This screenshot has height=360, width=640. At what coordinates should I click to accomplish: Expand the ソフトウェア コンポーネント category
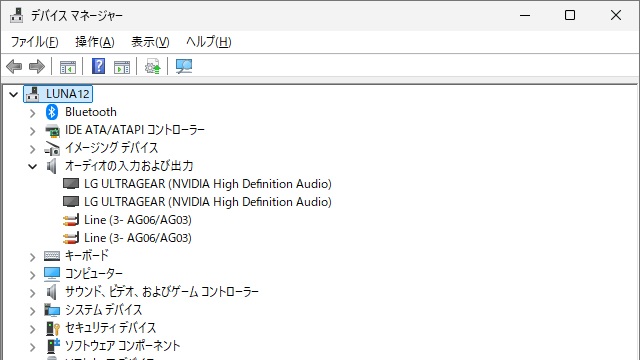click(33, 347)
